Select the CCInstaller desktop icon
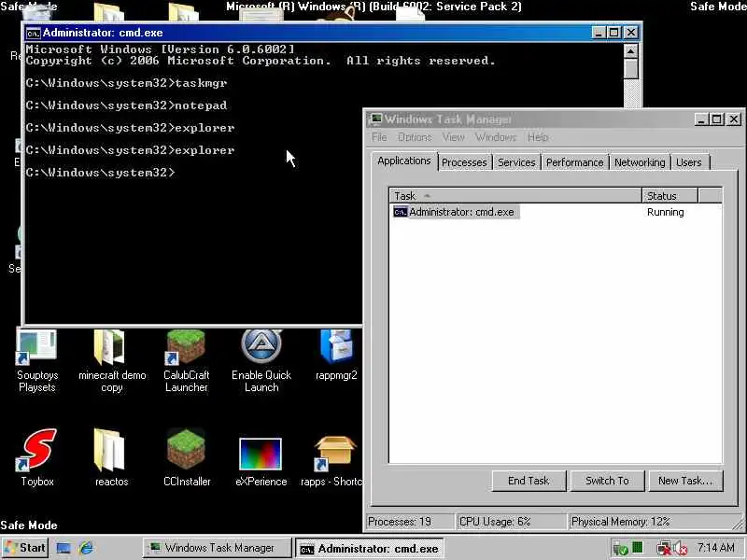The width and height of the screenshot is (747, 560). point(187,457)
